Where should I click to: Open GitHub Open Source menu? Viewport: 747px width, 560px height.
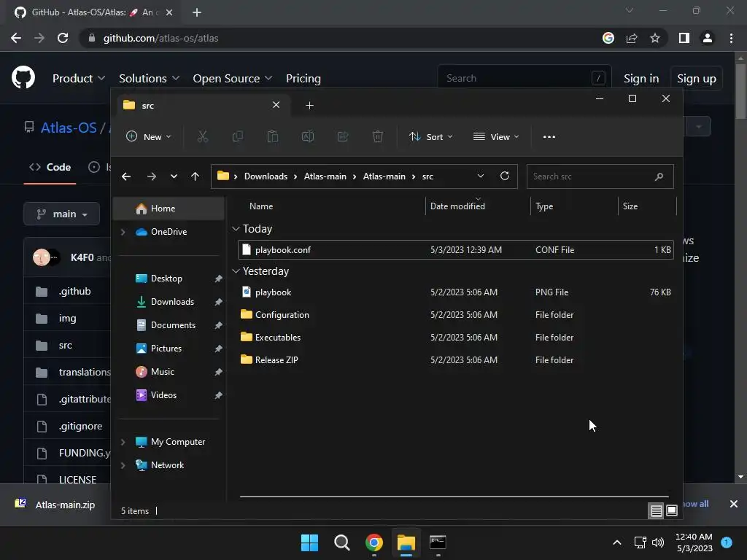tap(233, 79)
